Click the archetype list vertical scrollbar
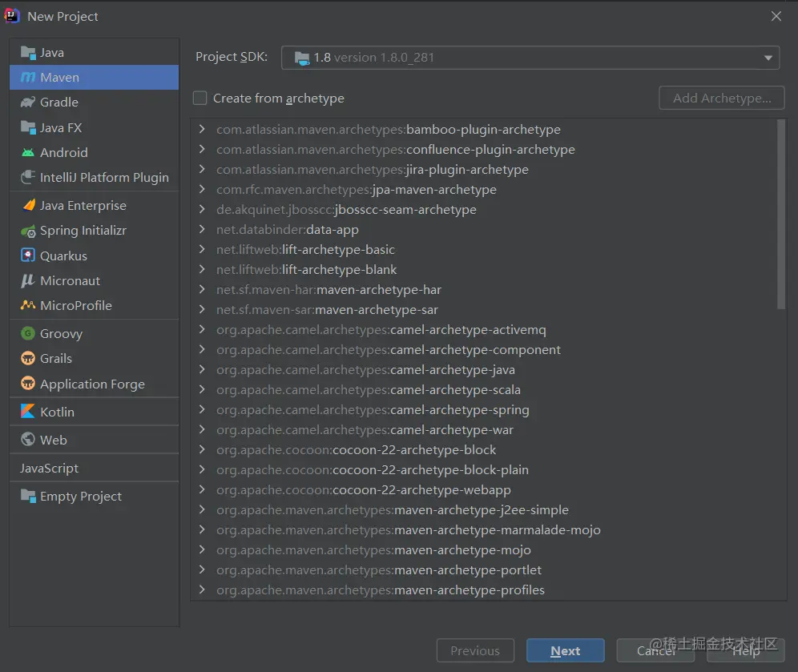 pyautogui.click(x=781, y=216)
